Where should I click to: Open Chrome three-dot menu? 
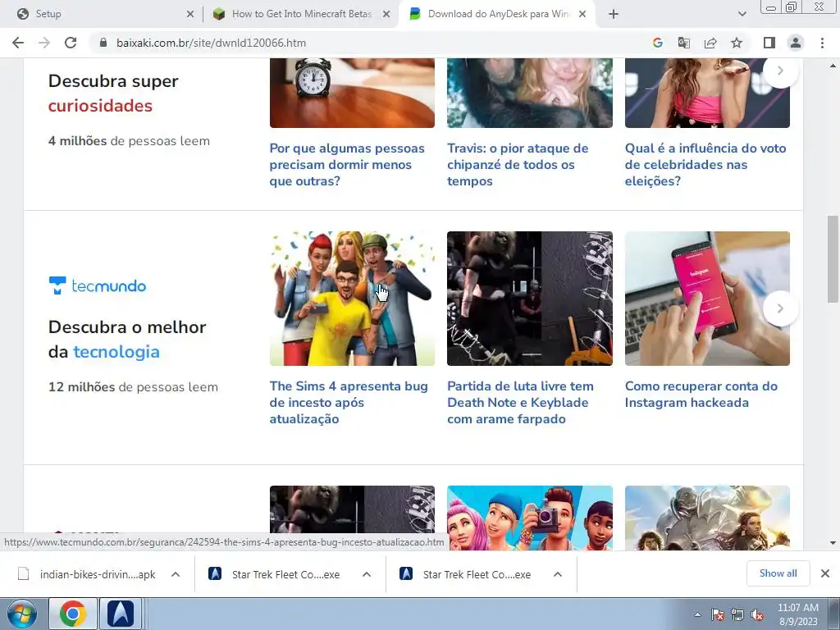[822, 43]
